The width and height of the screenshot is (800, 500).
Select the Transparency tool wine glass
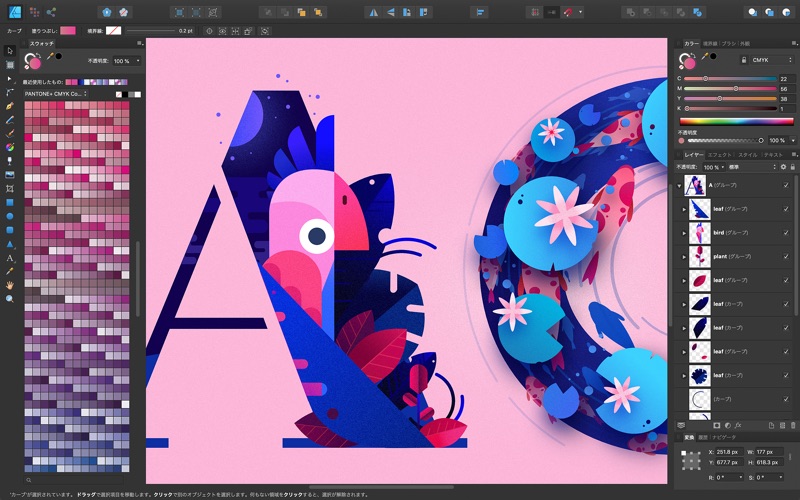[10, 161]
